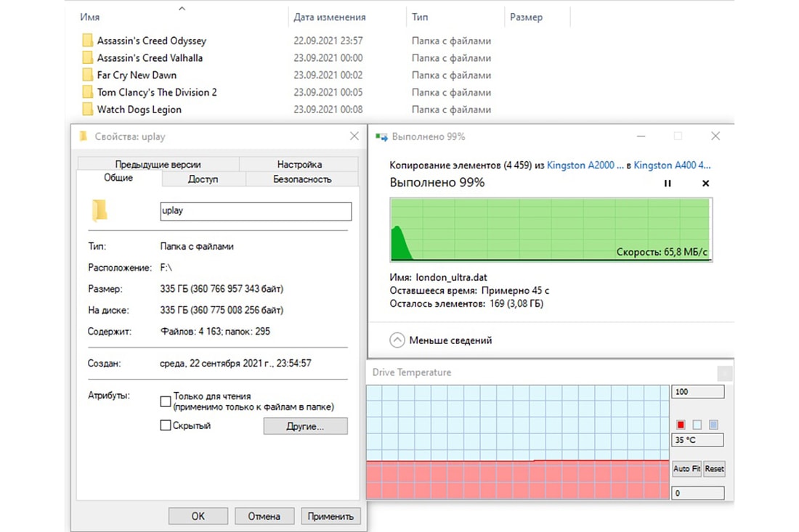The image size is (799, 532).
Task: Click the copy speed graph
Action: [x=551, y=229]
